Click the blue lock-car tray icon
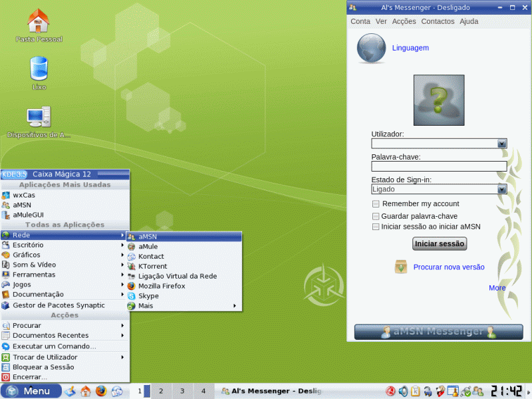532x399 pixels. coord(428,391)
